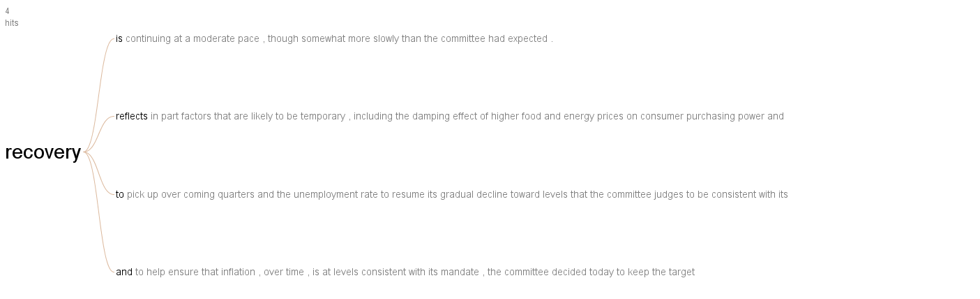Screen dimensions: 980x299
Task: Click the "4 hits" counter label
Action: pyautogui.click(x=12, y=17)
